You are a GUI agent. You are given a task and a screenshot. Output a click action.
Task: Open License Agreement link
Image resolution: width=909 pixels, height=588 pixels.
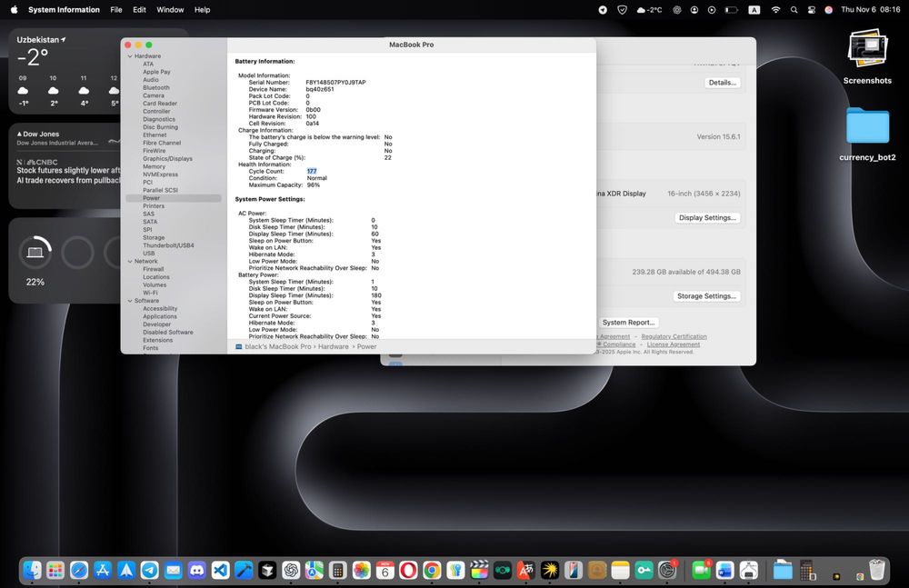(673, 344)
